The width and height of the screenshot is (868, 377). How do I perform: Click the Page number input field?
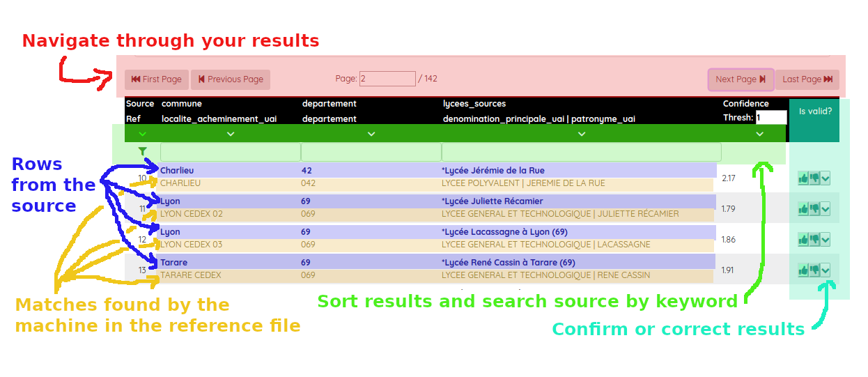coord(387,79)
